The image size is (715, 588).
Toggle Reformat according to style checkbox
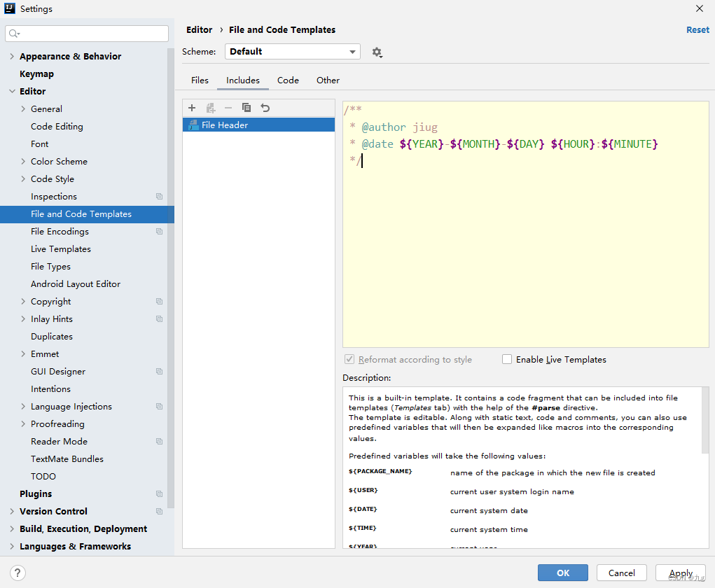349,359
